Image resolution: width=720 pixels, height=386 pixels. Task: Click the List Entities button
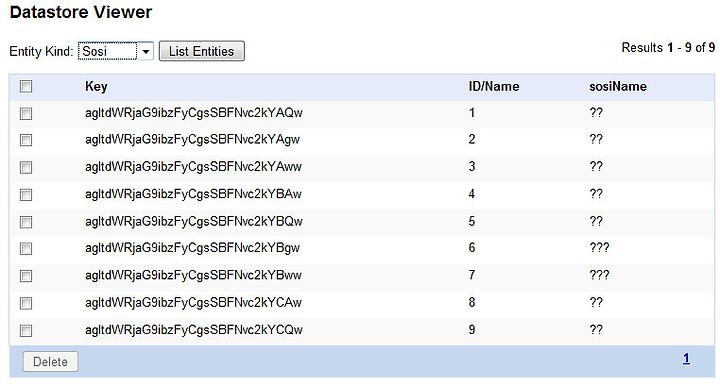202,51
